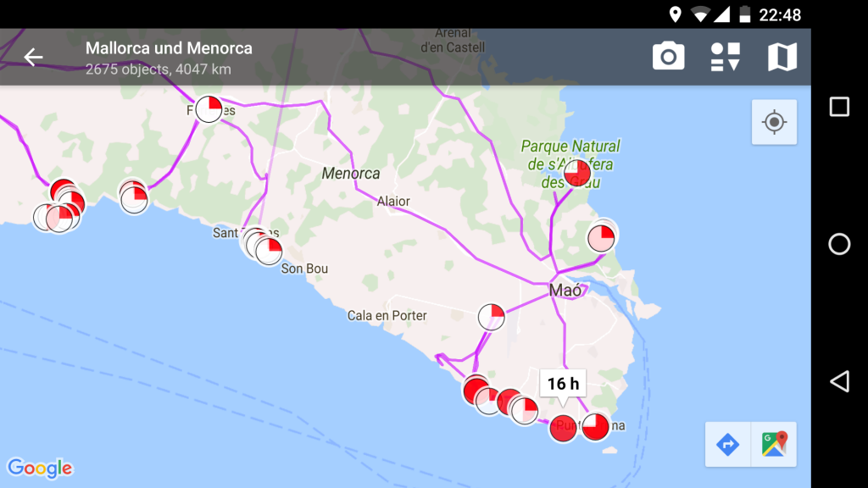The height and width of the screenshot is (488, 868).
Task: Tap the marker on the east coast
Action: pyautogui.click(x=602, y=236)
